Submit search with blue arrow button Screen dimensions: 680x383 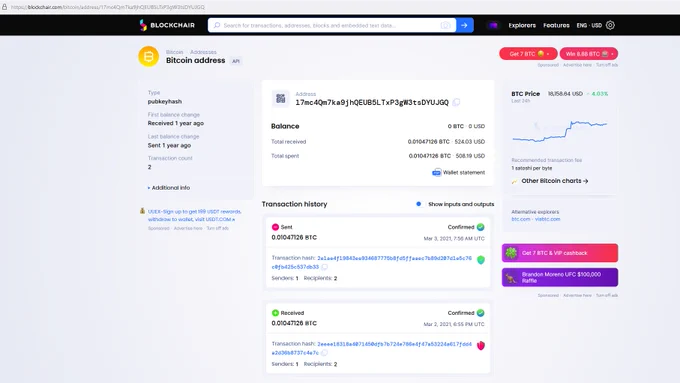[464, 25]
